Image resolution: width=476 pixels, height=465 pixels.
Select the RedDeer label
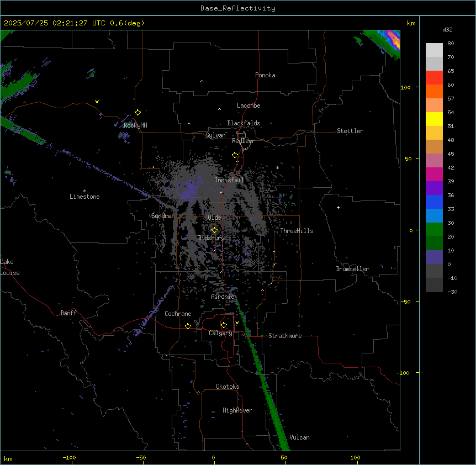click(243, 141)
